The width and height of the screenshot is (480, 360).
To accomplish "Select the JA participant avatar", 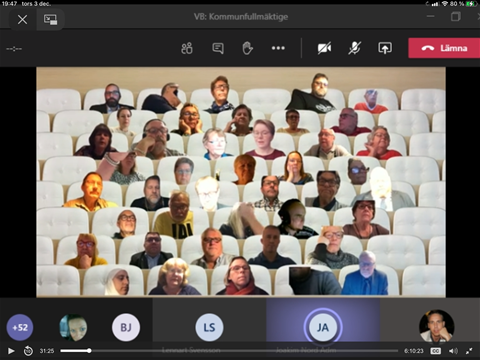I will coord(323,327).
